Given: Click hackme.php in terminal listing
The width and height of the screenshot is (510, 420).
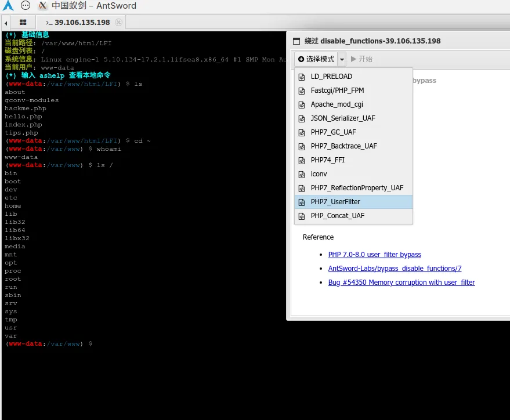Looking at the screenshot, I should tap(26, 108).
